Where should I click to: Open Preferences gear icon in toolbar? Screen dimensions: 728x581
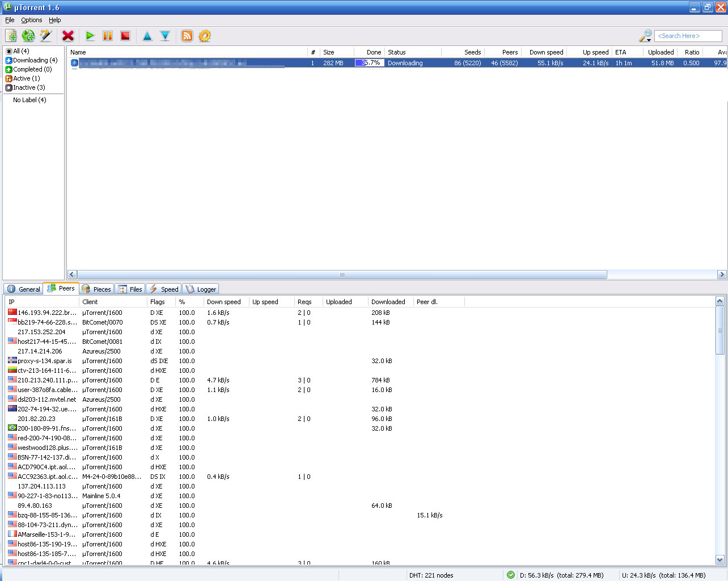205,36
